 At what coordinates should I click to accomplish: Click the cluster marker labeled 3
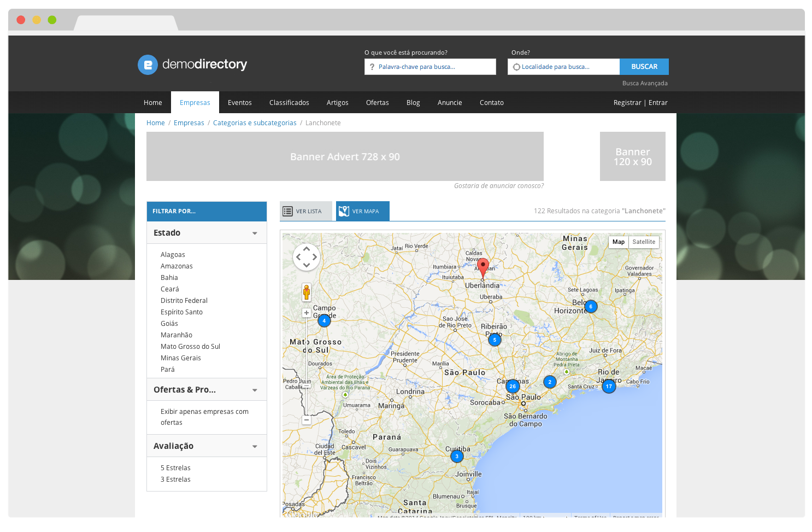tap(457, 456)
